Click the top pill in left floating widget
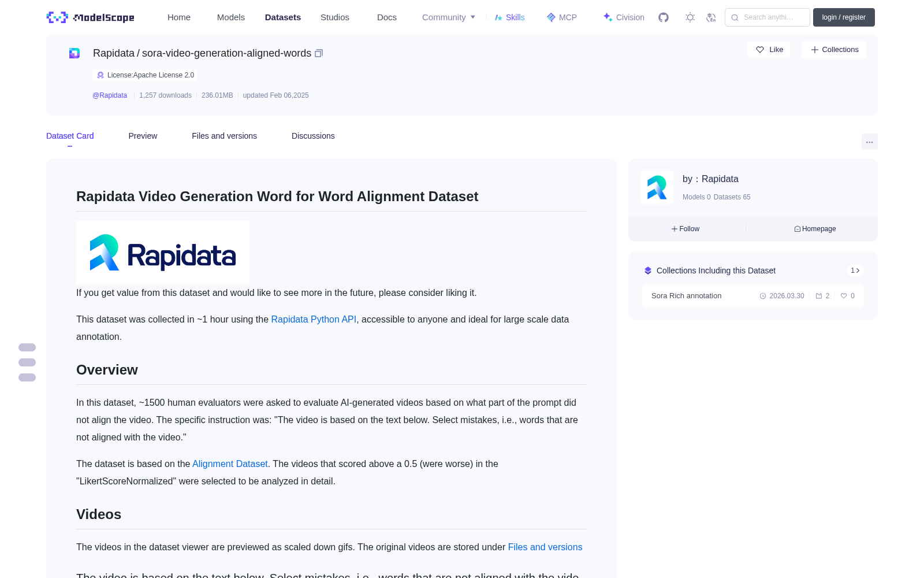The image size is (924, 578). (27, 347)
